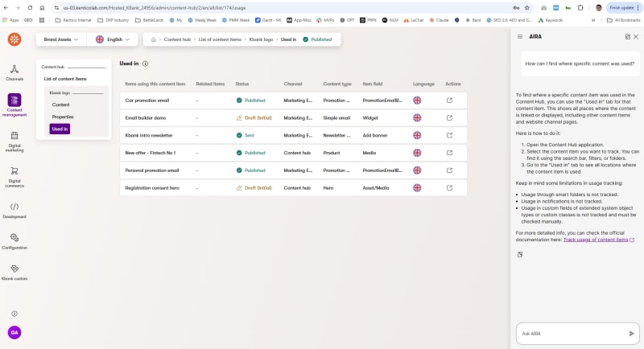The height and width of the screenshot is (349, 644).
Task: Open the GA user avatar menu
Action: click(14, 332)
